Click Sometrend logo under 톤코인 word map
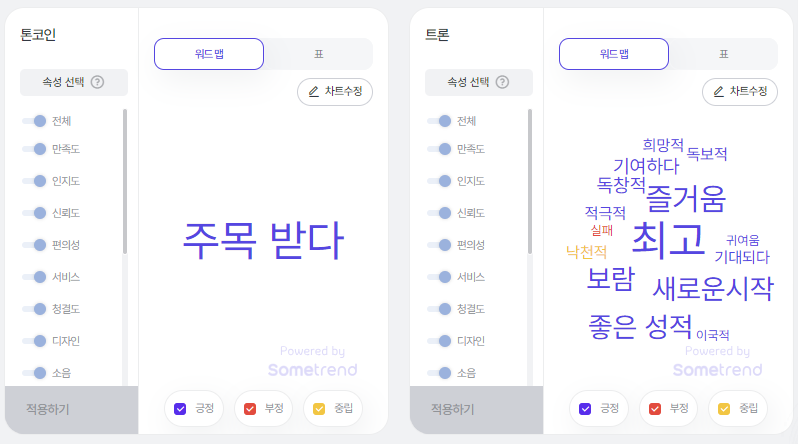The width and height of the screenshot is (798, 444). point(312,370)
